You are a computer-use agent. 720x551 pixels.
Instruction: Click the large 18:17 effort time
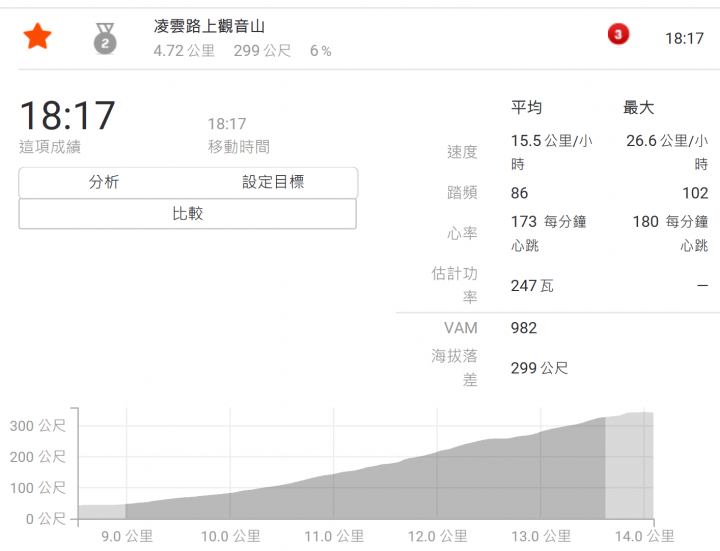[x=68, y=115]
